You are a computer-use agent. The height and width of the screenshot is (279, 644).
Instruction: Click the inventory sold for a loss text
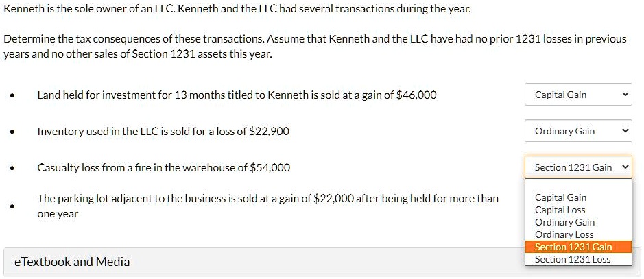163,132
